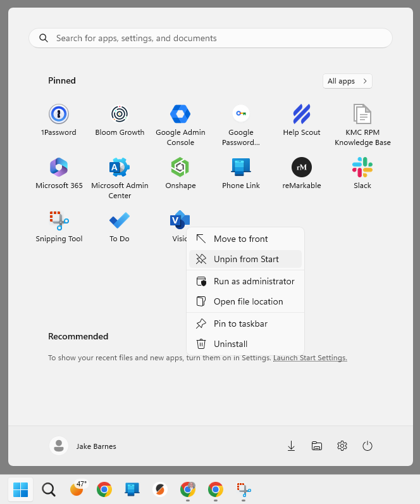This screenshot has height=504, width=420.
Task: Click Windows Start button on taskbar
Action: (20, 489)
